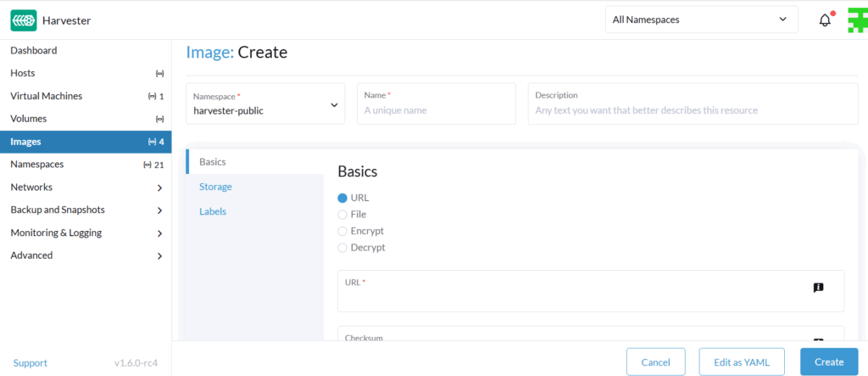Open the green user avatar menu
The image size is (868, 376).
(857, 20)
